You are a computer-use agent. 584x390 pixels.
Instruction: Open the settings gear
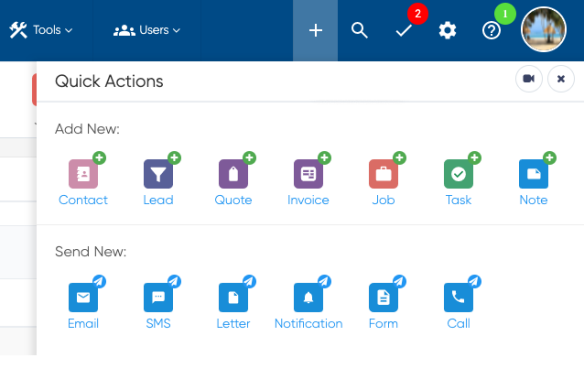pyautogui.click(x=447, y=30)
